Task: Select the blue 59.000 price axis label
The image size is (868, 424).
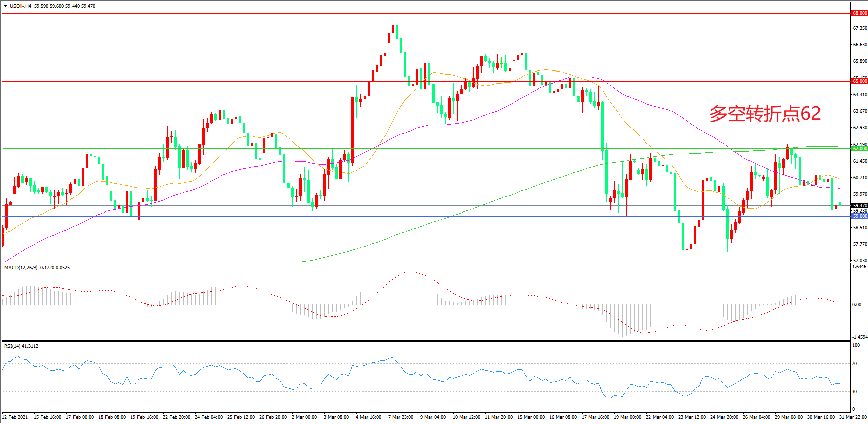Action: point(859,216)
